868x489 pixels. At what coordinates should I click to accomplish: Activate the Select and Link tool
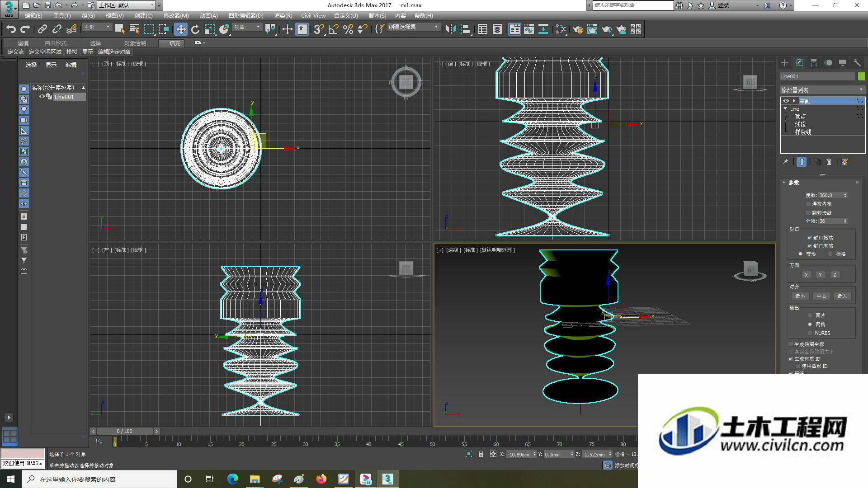pyautogui.click(x=42, y=29)
